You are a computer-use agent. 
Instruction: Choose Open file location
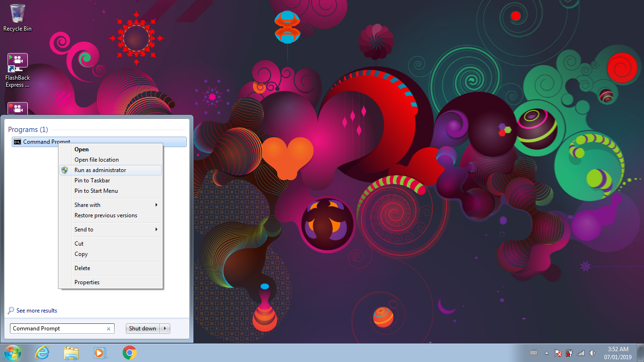coord(111,160)
